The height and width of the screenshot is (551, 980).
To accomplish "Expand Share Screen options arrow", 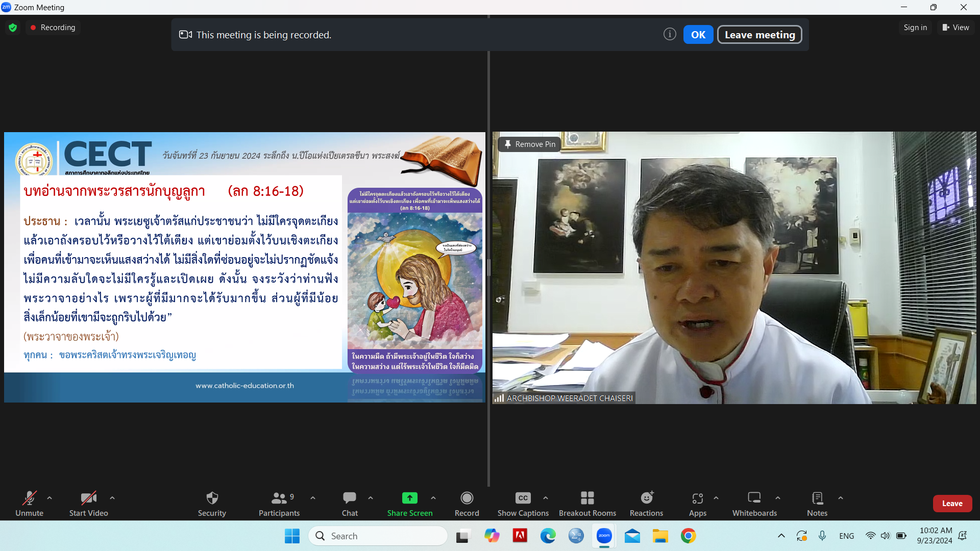I will click(433, 497).
